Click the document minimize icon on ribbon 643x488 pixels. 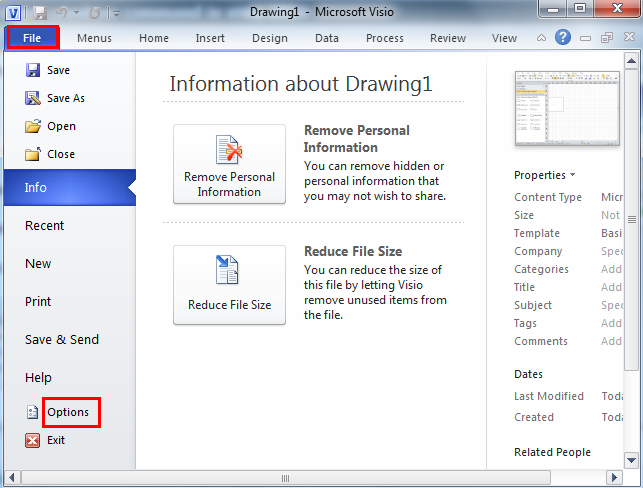[585, 39]
